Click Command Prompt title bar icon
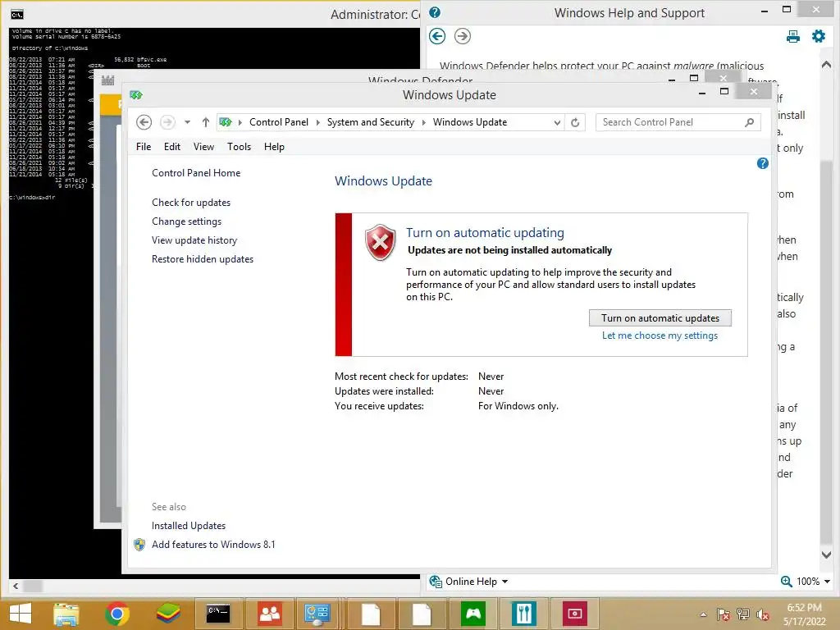This screenshot has width=840, height=630. (x=17, y=15)
